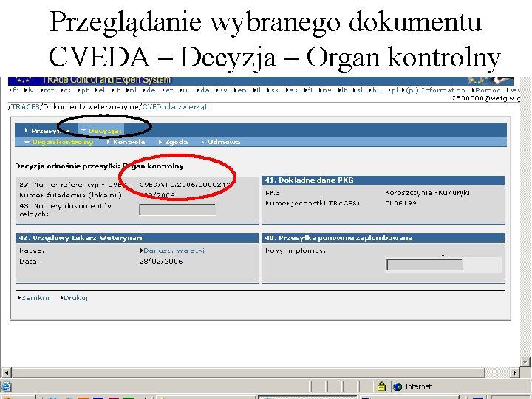Click the 42. Urzędowy Lekarz Weterynarii header
Image resolution: width=532 pixels, height=399 pixels.
[x=137, y=238]
